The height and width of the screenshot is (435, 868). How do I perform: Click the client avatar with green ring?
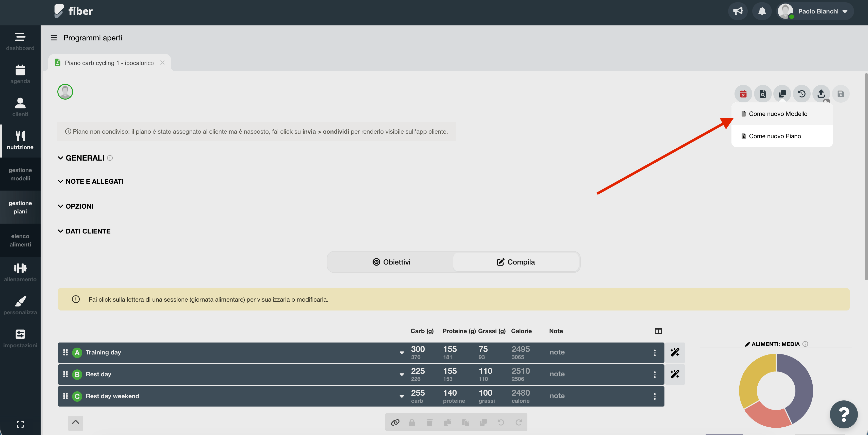(65, 92)
